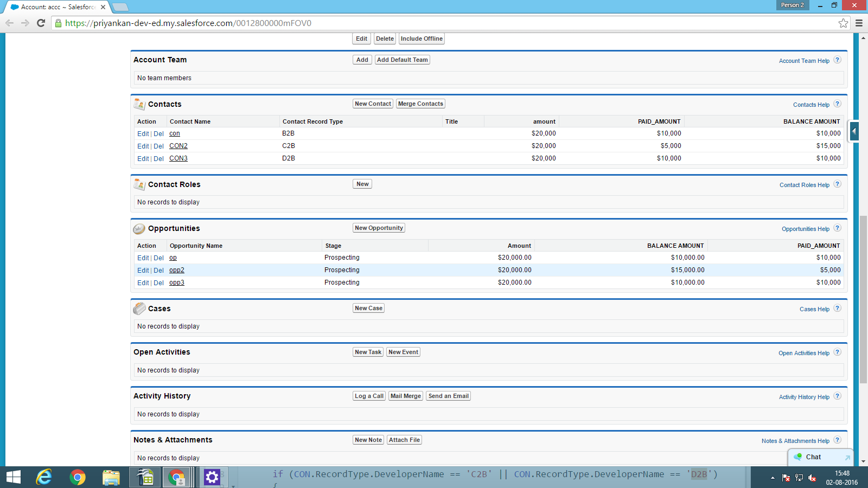Click the page vertical scrollbar thumb
This screenshot has height=488, width=868.
[863, 298]
